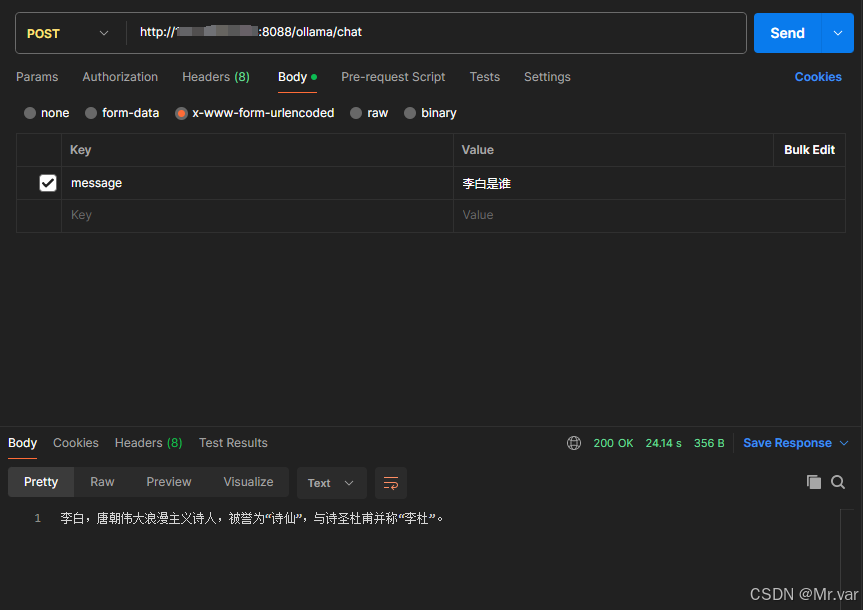Open the POST method dropdown
The image size is (863, 610).
pyautogui.click(x=70, y=33)
